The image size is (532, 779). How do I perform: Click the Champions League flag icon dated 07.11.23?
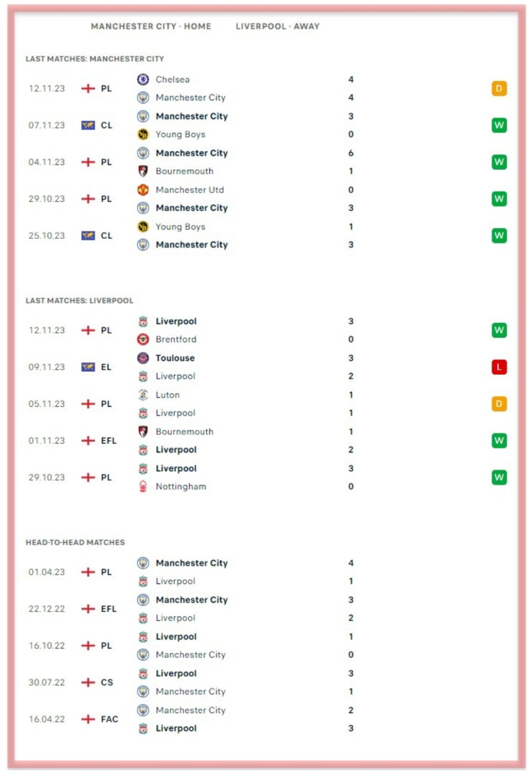click(88, 125)
